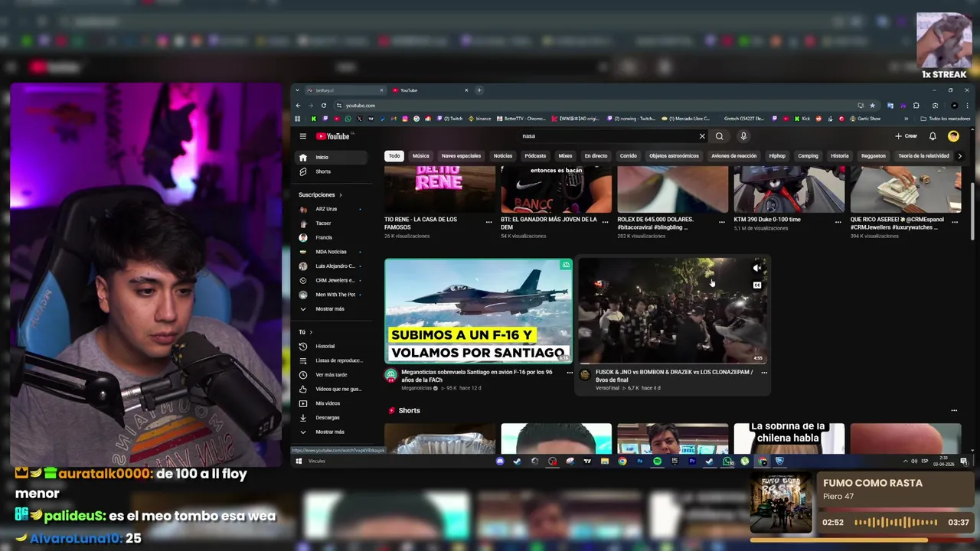Open Photoshop from the taskbar

click(639, 461)
